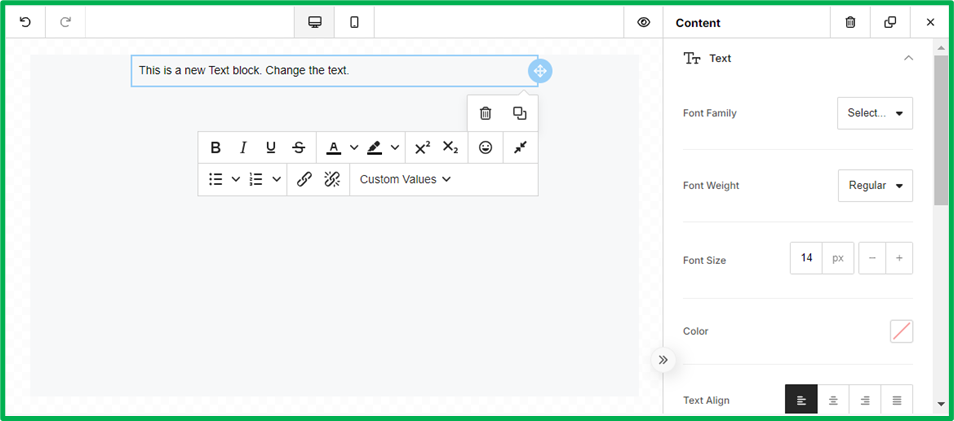Click the right panel scrollbar thumb
This screenshot has width=954, height=421.
(x=941, y=130)
